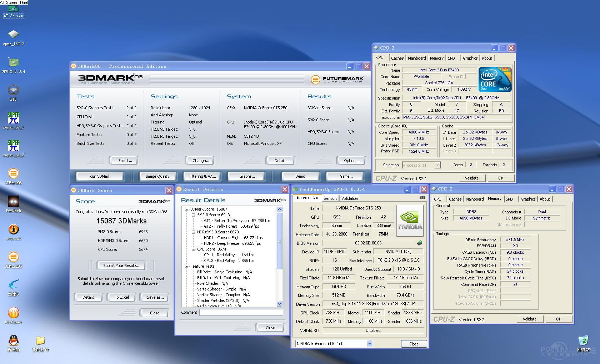
Task: Collapse the SM2.0 Score tree node
Action: pos(193,215)
